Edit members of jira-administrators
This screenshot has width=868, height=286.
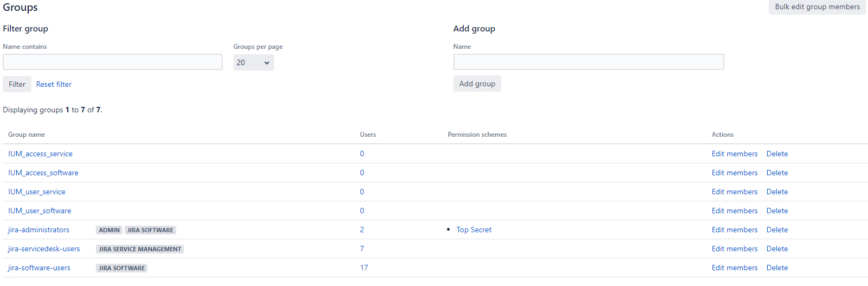click(x=734, y=230)
